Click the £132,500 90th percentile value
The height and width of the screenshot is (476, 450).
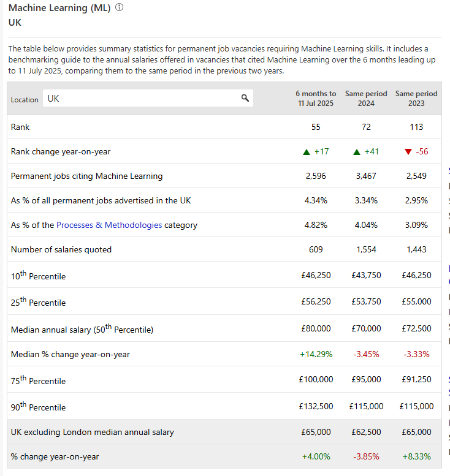316,406
